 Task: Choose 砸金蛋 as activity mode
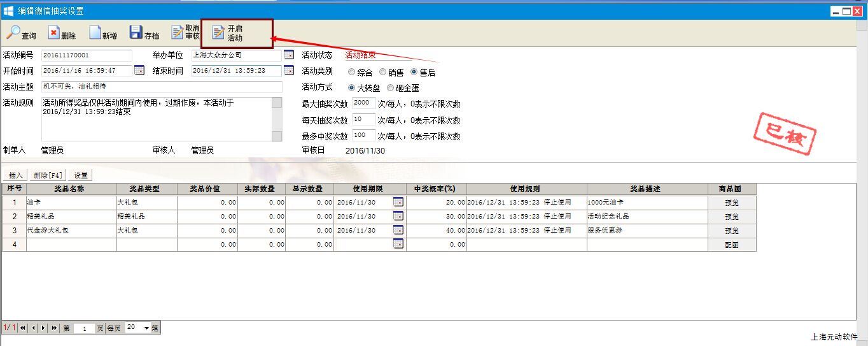pos(391,88)
